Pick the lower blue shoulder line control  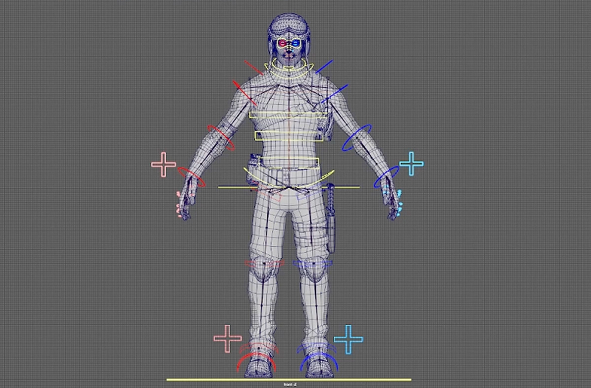(334, 94)
